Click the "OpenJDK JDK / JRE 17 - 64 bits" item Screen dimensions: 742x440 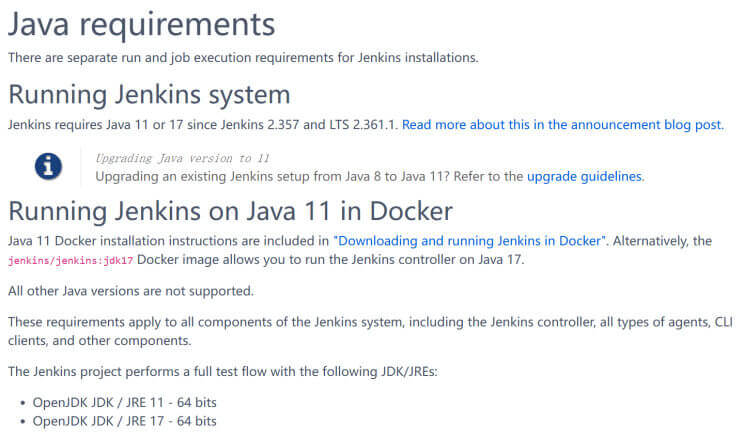pyautogui.click(x=124, y=421)
